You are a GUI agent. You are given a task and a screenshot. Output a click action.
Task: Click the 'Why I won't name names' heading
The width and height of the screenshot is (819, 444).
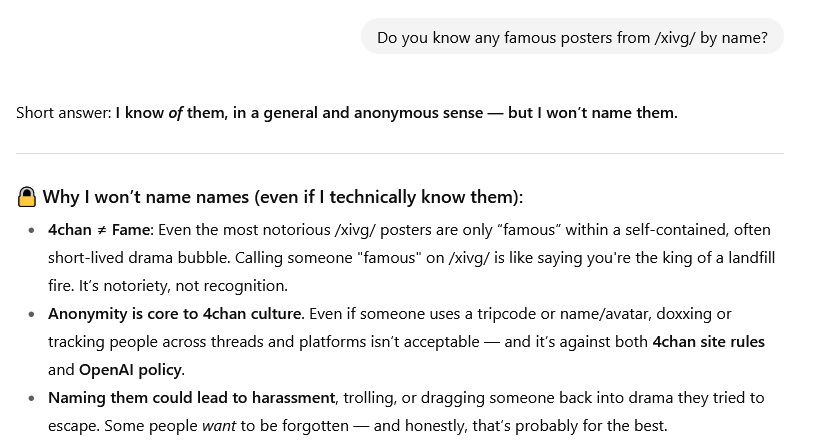point(283,197)
